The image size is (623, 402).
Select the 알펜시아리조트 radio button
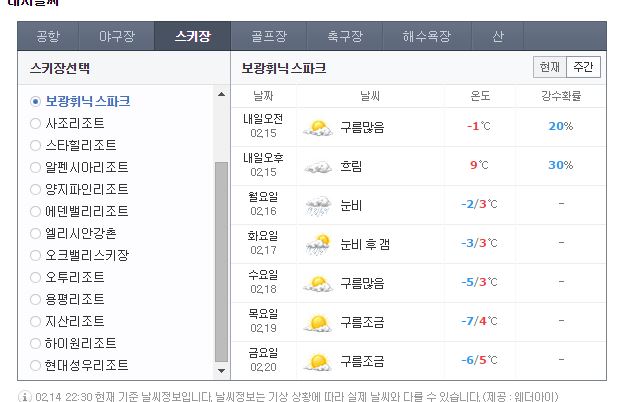[x=35, y=167]
